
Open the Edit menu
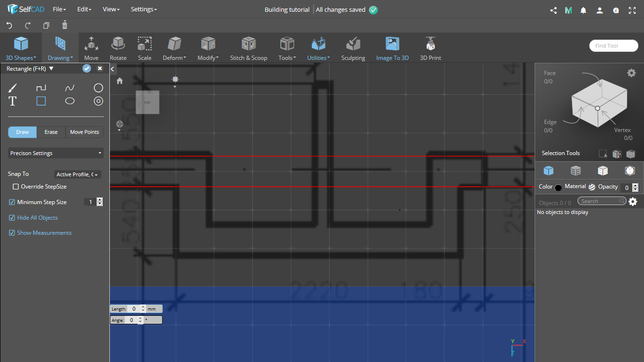tap(85, 9)
